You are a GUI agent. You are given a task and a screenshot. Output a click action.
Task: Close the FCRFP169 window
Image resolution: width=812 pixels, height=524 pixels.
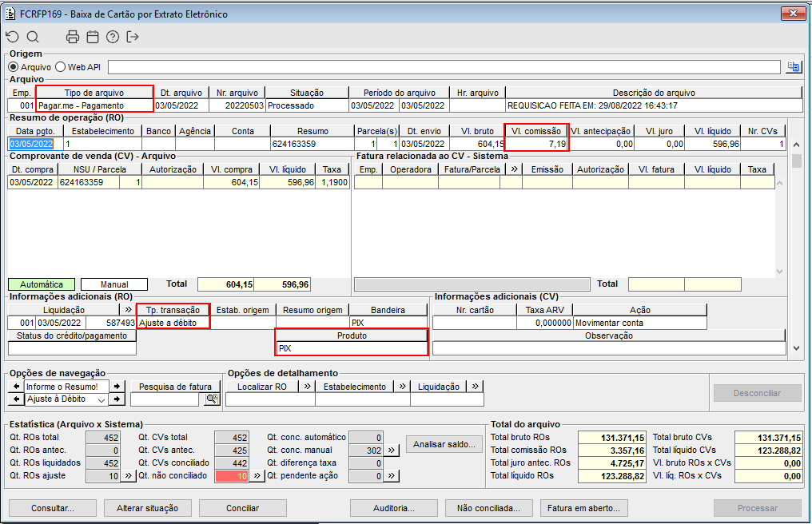[792, 14]
